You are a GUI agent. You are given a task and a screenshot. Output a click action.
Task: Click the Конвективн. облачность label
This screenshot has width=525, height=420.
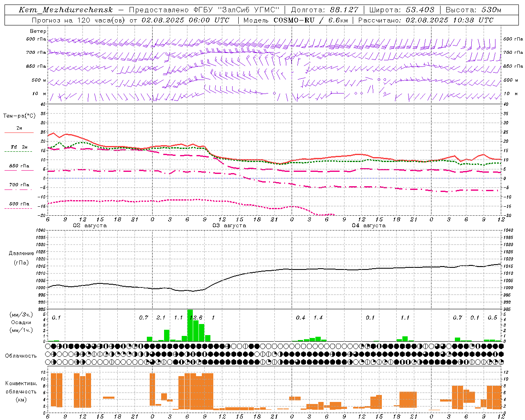click(x=21, y=388)
